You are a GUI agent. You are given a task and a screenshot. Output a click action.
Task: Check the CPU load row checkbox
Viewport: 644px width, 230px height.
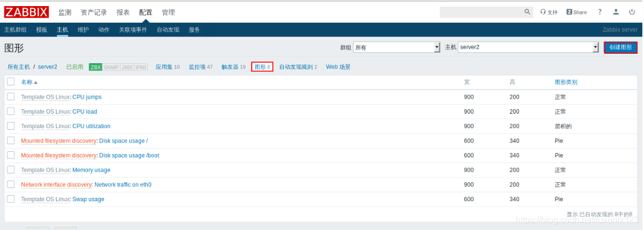[x=11, y=111]
